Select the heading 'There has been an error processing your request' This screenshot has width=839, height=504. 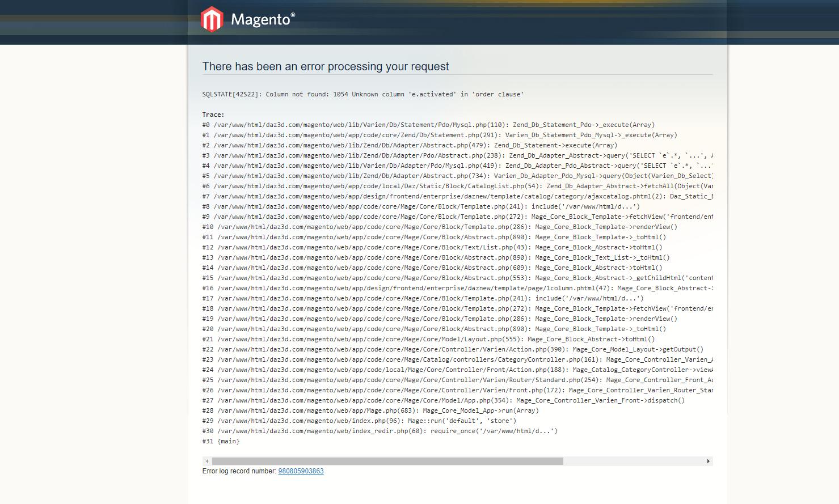(326, 66)
